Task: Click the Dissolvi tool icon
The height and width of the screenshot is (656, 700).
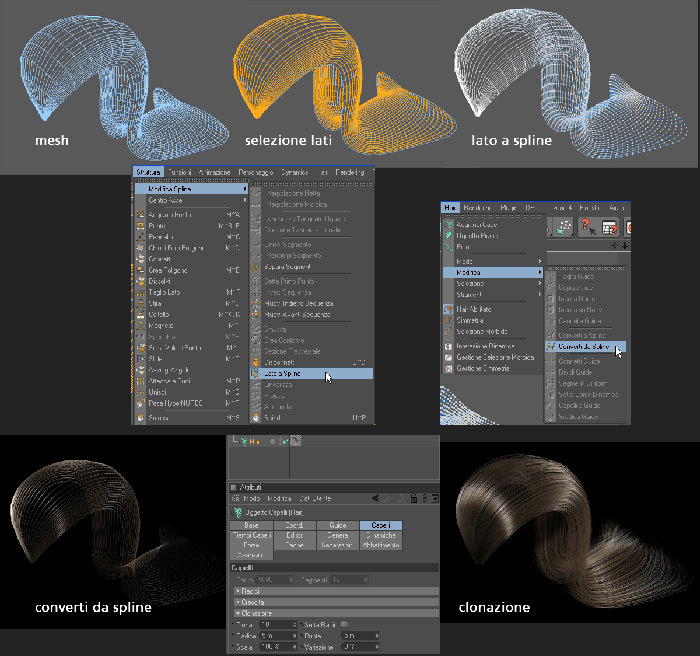Action: point(141,281)
